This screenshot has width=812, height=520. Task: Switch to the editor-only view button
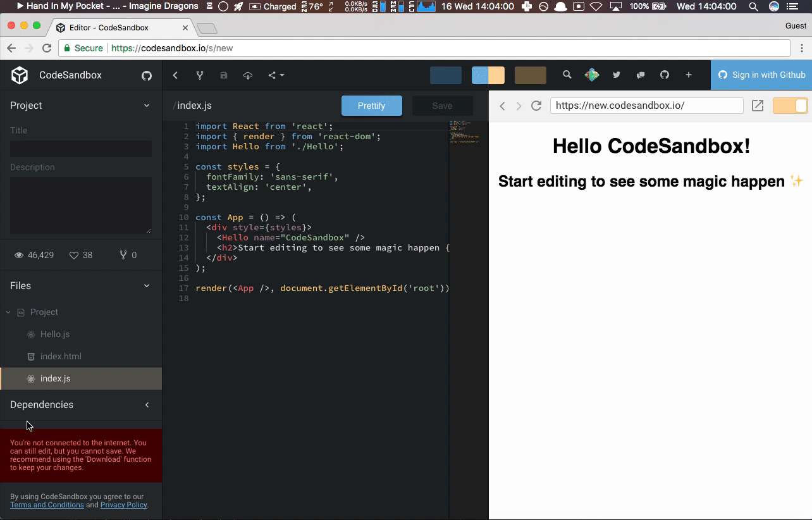446,75
